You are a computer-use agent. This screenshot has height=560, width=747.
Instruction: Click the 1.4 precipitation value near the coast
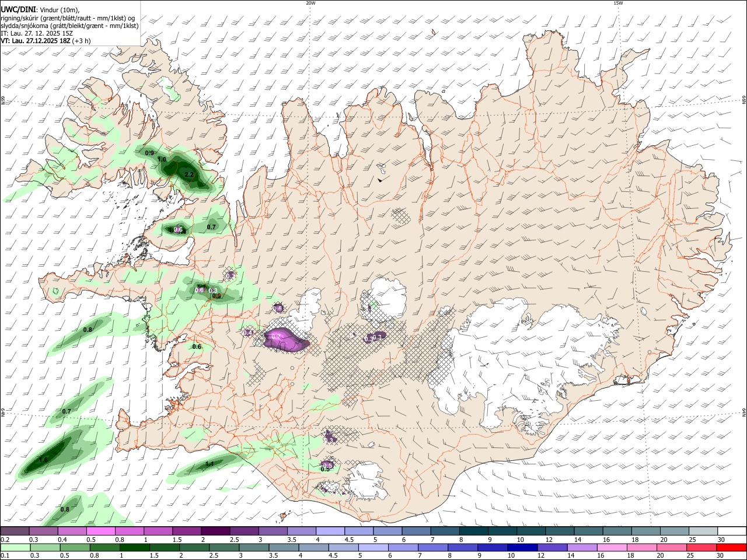point(210,464)
